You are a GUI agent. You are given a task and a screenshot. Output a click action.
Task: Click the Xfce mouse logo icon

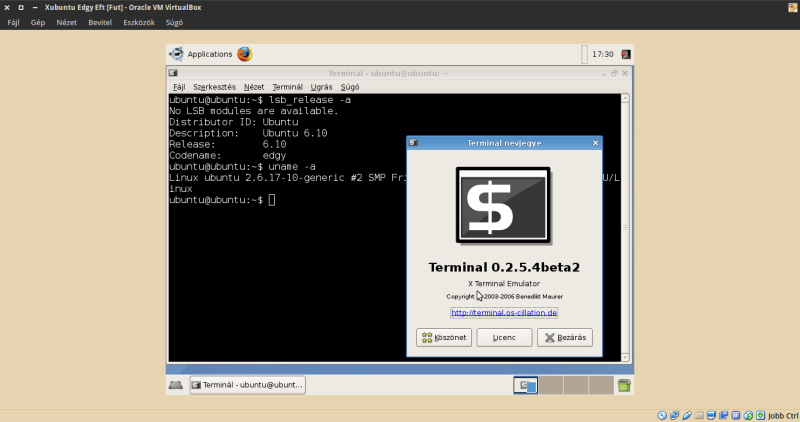176,54
